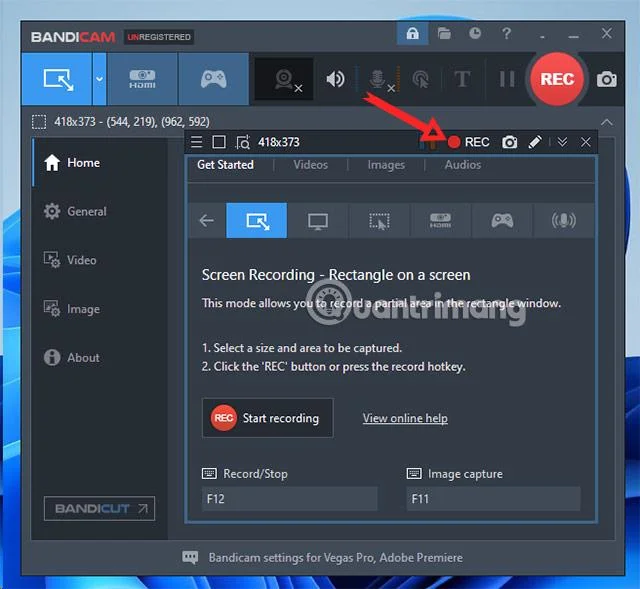
Task: Close the rectangle recording window bar
Action: (x=585, y=142)
